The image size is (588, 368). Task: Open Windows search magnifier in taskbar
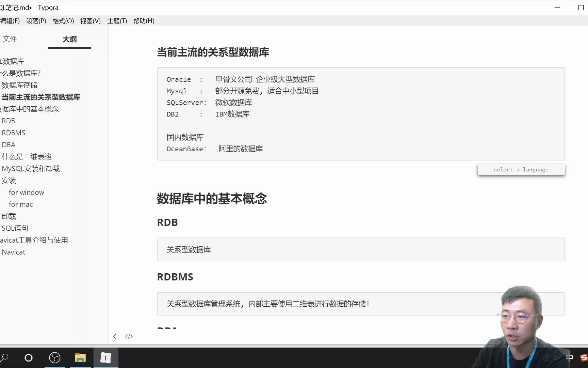click(4, 357)
